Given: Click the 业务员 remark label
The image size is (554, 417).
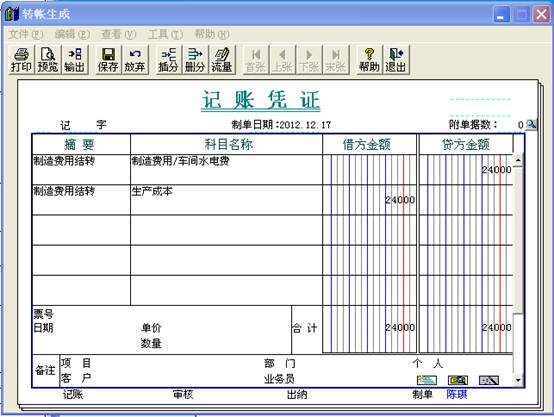Looking at the screenshot, I should click(279, 379).
